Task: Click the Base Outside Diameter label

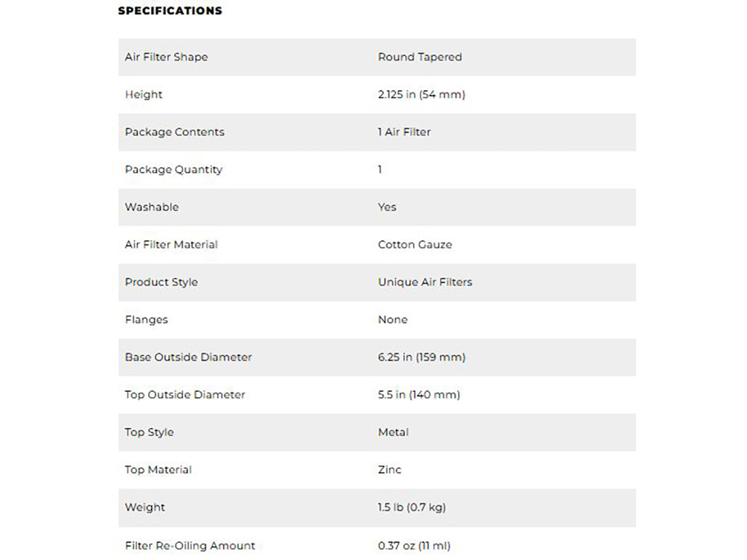Action: pyautogui.click(x=188, y=357)
